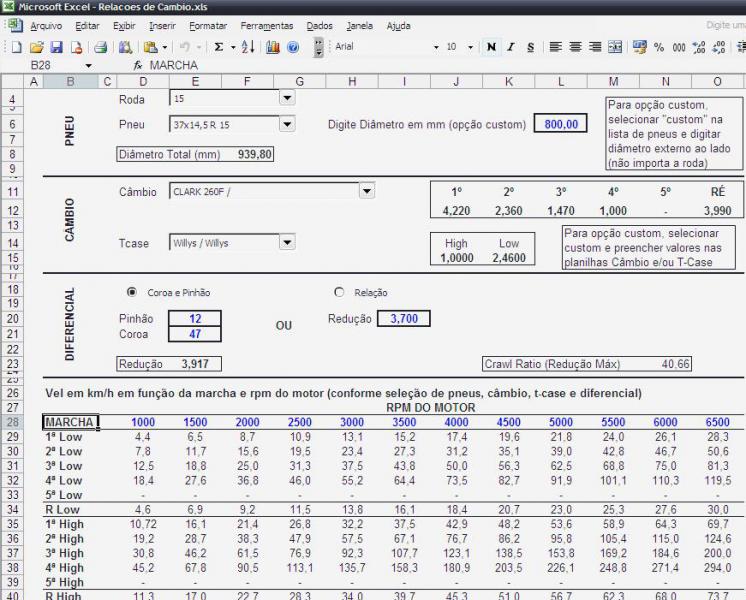746x600 pixels.
Task: Click the custom diameter 800,00 field
Action: pyautogui.click(x=560, y=124)
